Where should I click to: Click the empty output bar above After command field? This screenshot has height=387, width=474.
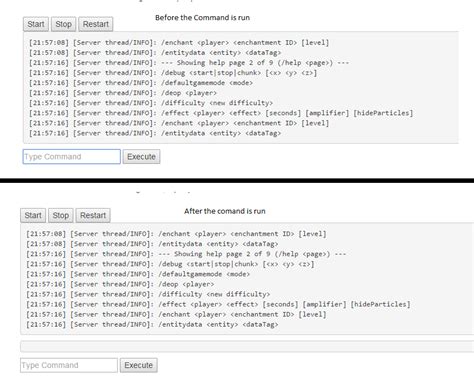[x=247, y=346]
